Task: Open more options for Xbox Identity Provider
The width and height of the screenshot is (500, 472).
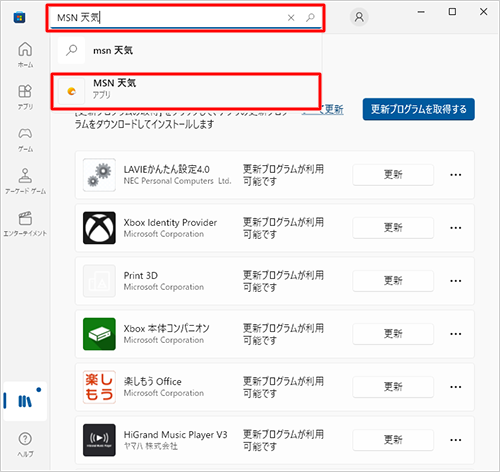Action: 456,228
